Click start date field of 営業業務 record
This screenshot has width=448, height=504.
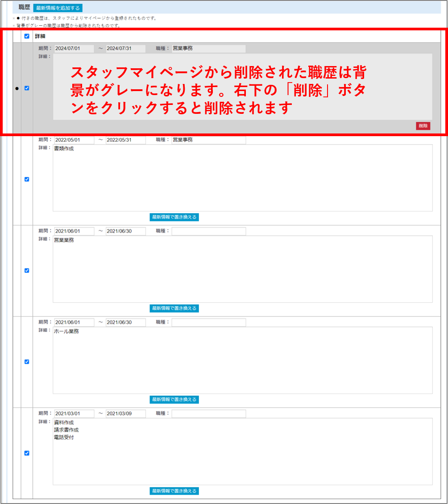click(74, 231)
